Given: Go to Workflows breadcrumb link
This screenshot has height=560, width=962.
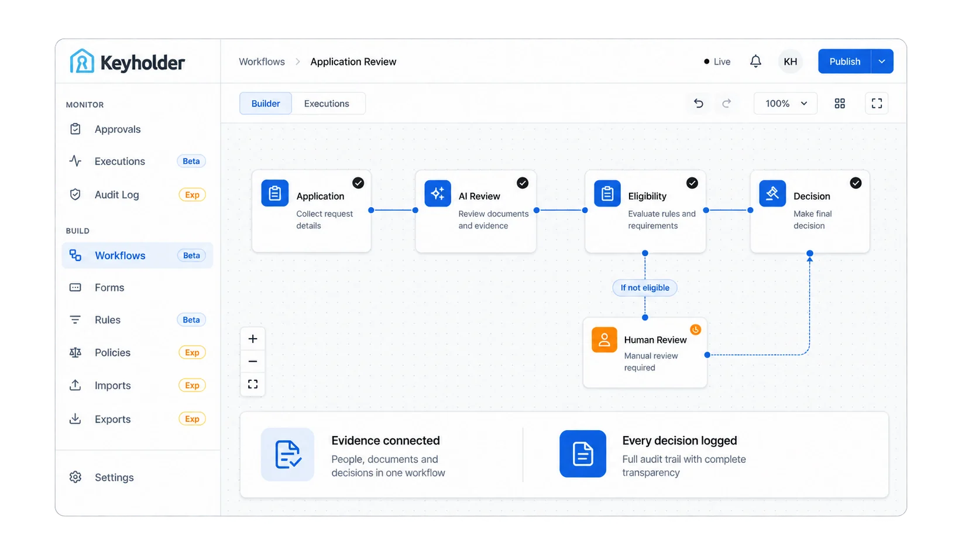Looking at the screenshot, I should (x=262, y=61).
